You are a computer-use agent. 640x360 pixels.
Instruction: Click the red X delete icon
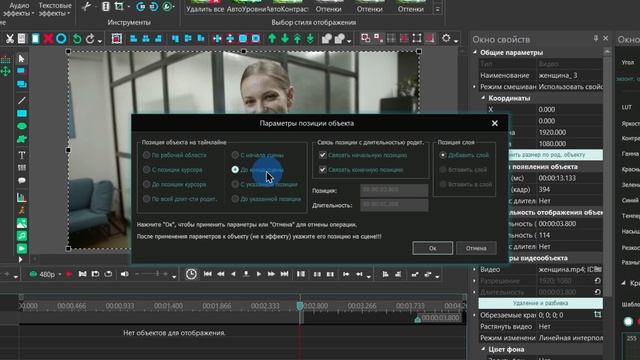[48, 39]
